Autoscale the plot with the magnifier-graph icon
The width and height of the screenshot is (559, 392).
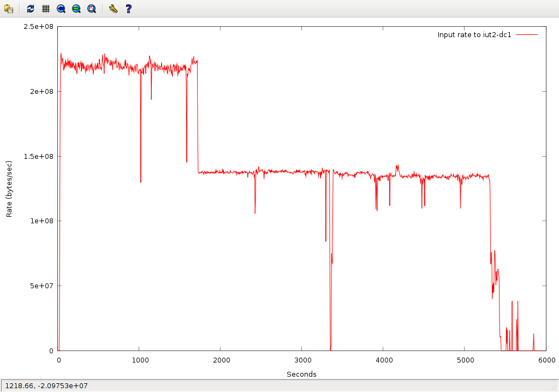point(92,9)
